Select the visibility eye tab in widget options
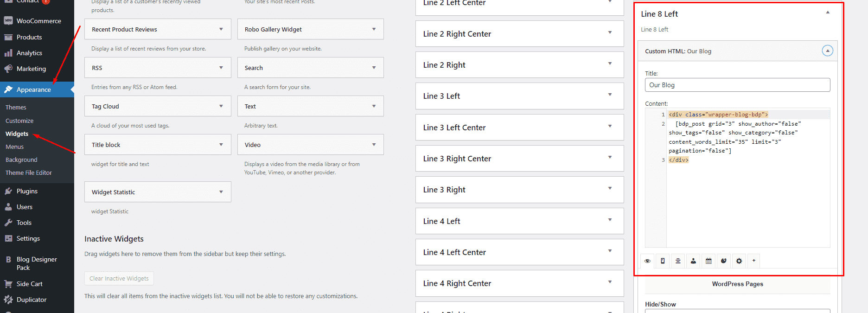This screenshot has height=313, width=868. (647, 261)
